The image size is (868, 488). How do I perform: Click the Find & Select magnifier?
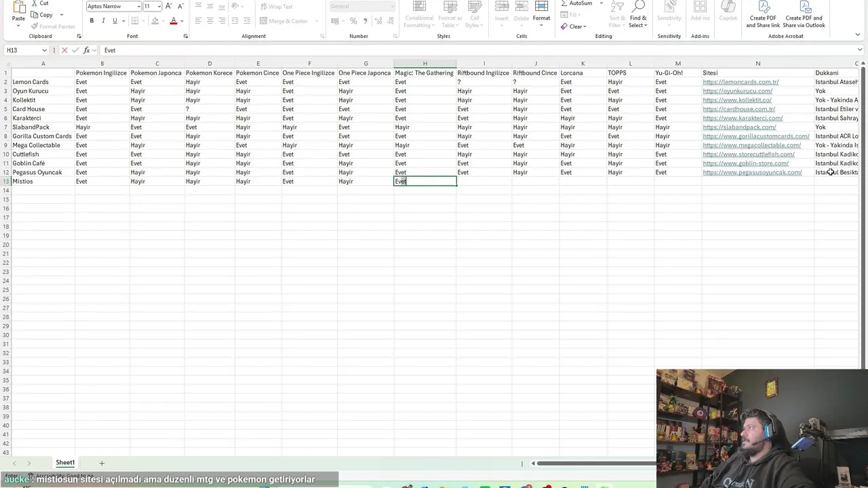pos(638,7)
